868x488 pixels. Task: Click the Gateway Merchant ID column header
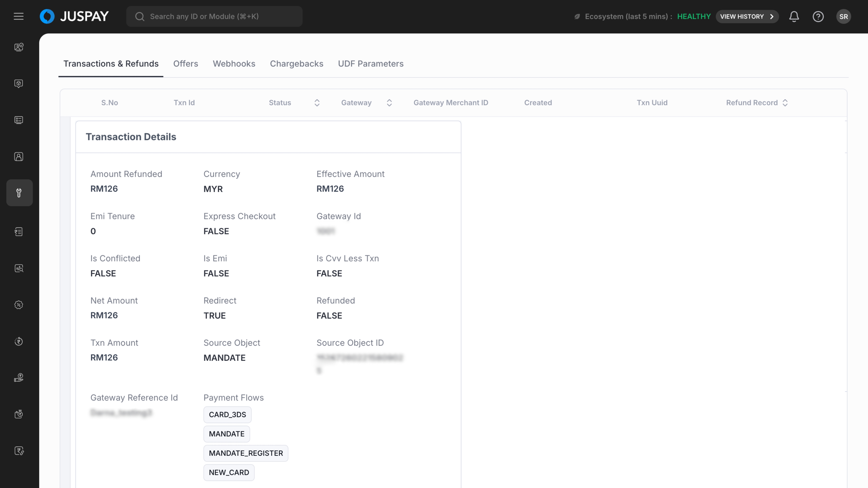pos(451,103)
